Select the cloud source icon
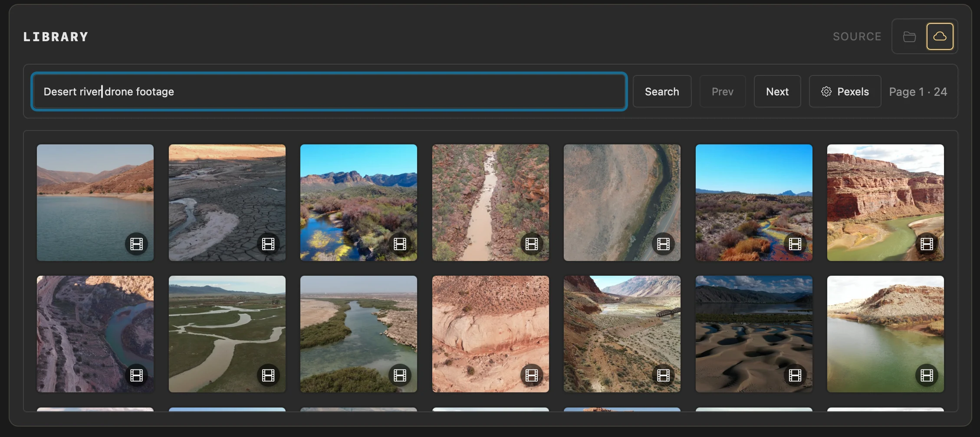Image resolution: width=980 pixels, height=437 pixels. [x=940, y=37]
